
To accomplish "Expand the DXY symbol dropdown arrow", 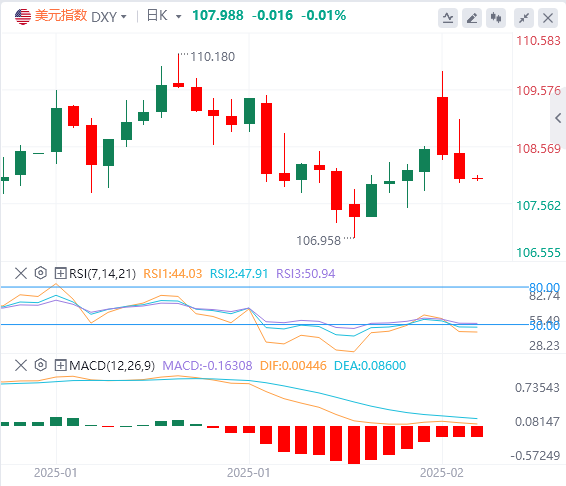I will [x=124, y=17].
